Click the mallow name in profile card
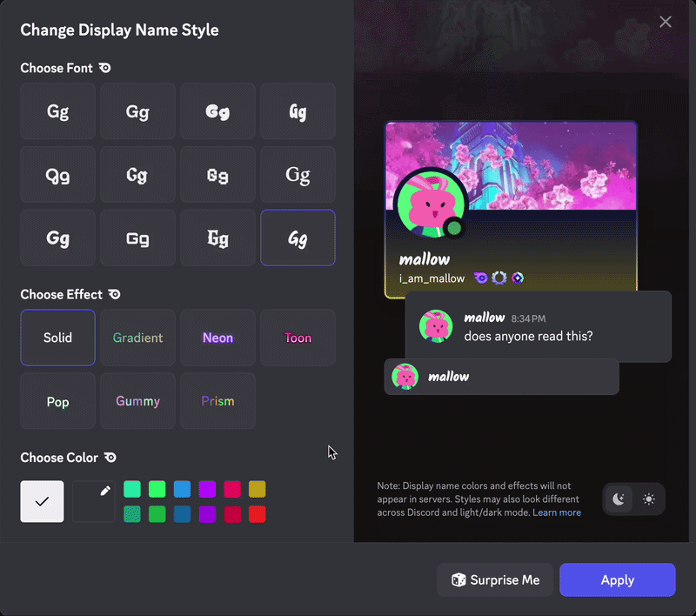 [x=425, y=259]
